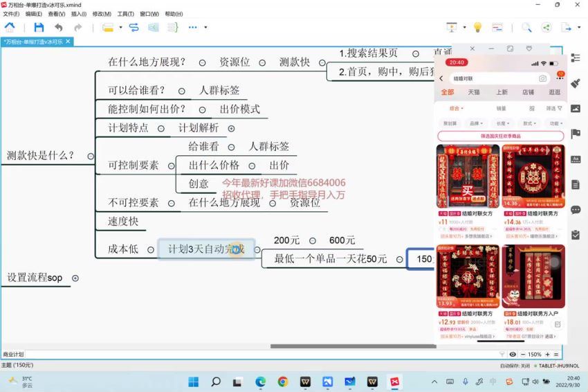Viewport: 588px width, 392px height.
Task: Toggle the pin icon on phone mirror window
Action: click(x=529, y=48)
